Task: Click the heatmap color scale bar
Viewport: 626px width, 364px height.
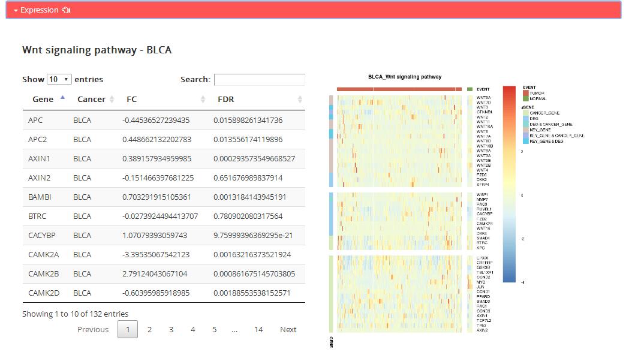Action: tap(508, 183)
